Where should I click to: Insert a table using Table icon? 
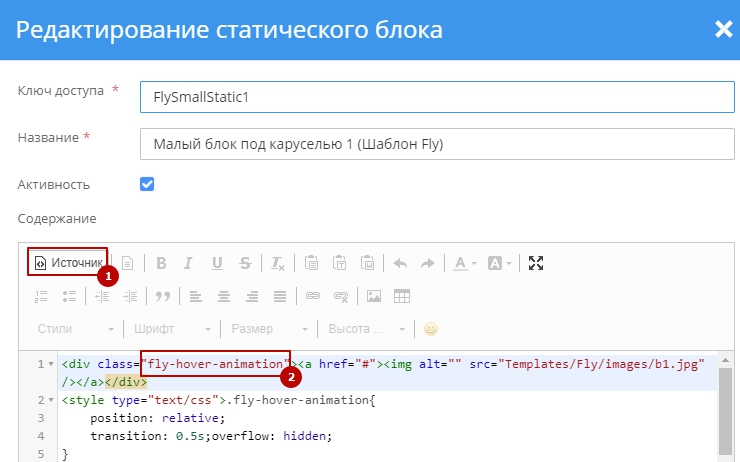click(x=402, y=296)
